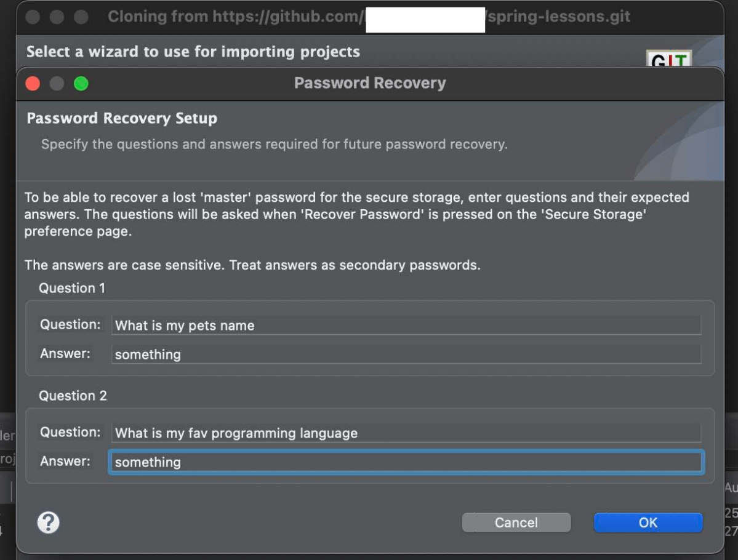Cancel the password recovery setup
The height and width of the screenshot is (560, 738).
[516, 522]
